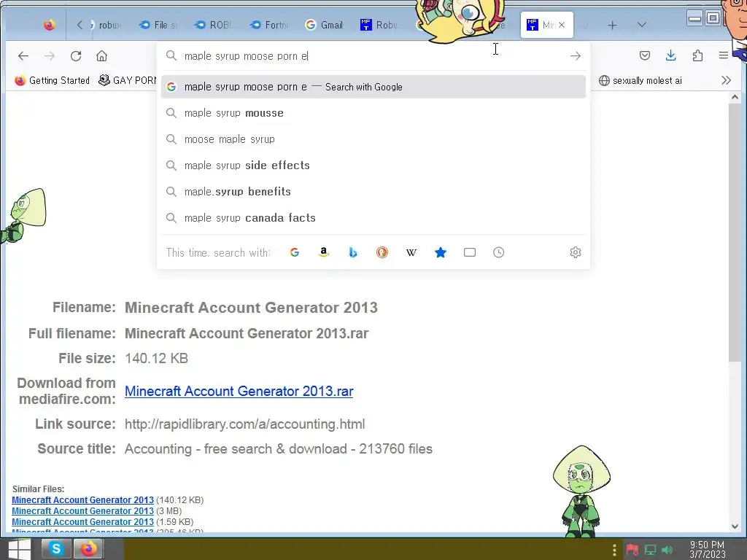The height and width of the screenshot is (560, 747).
Task: Select suggestion 'maple.syrup benefits'
Action: coord(373,192)
